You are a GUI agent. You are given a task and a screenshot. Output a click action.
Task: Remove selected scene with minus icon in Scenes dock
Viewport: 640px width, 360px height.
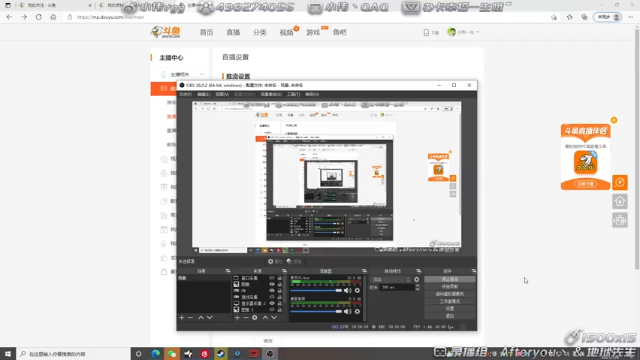click(190, 318)
